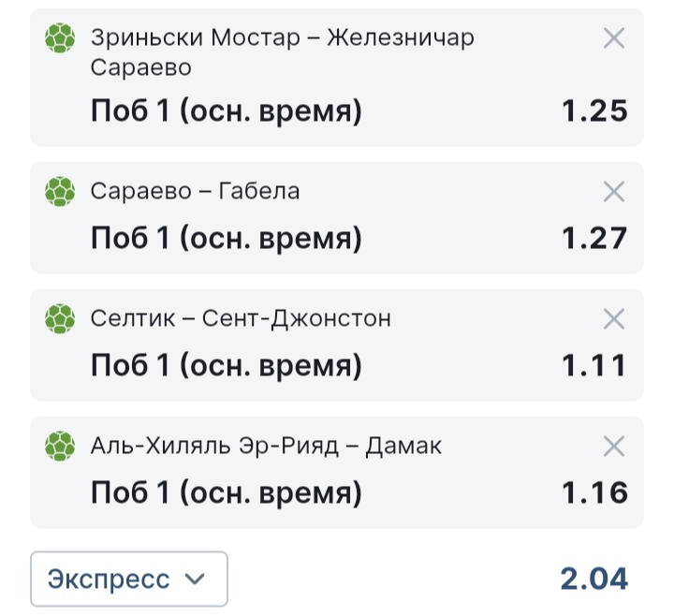Click football icon beside Зриньски Мостар match

coord(60,38)
